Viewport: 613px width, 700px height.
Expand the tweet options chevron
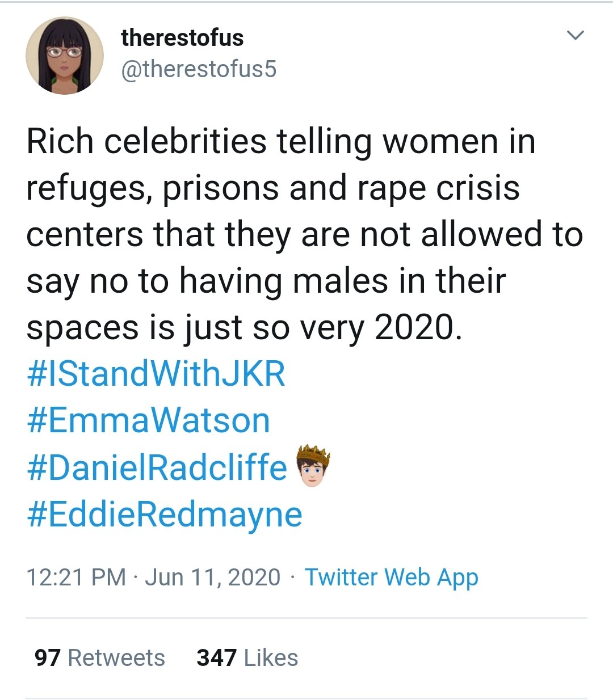click(x=575, y=36)
